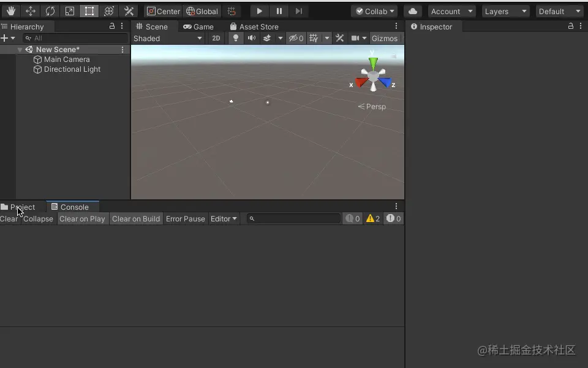The width and height of the screenshot is (588, 368).
Task: Click the blue Z axis gizmo cone
Action: [385, 82]
